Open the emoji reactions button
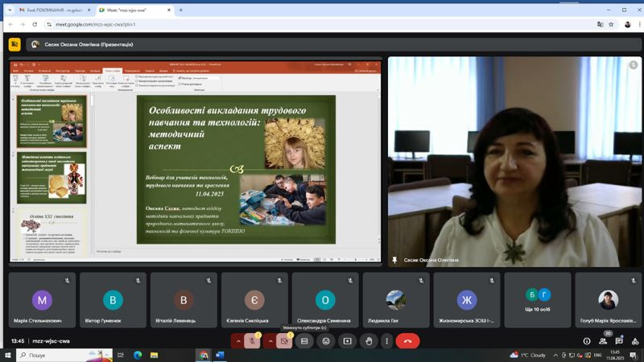The width and height of the screenshot is (644, 362). (326, 341)
